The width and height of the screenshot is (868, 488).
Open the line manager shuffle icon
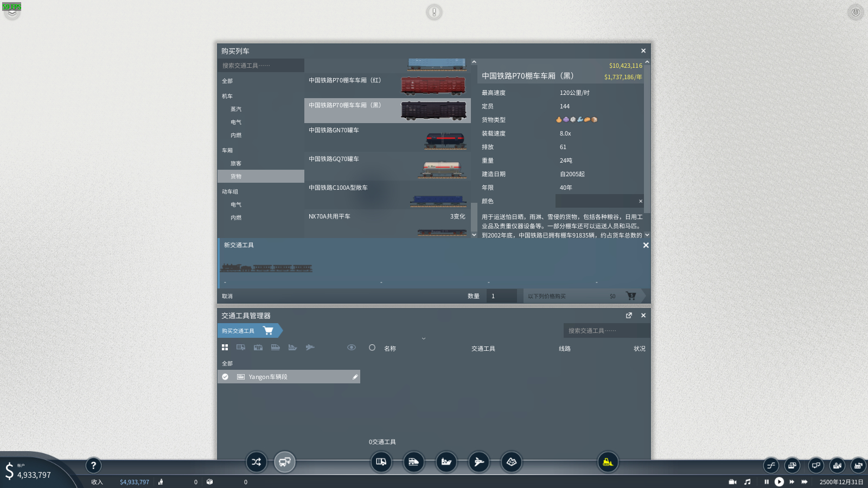[x=257, y=462]
